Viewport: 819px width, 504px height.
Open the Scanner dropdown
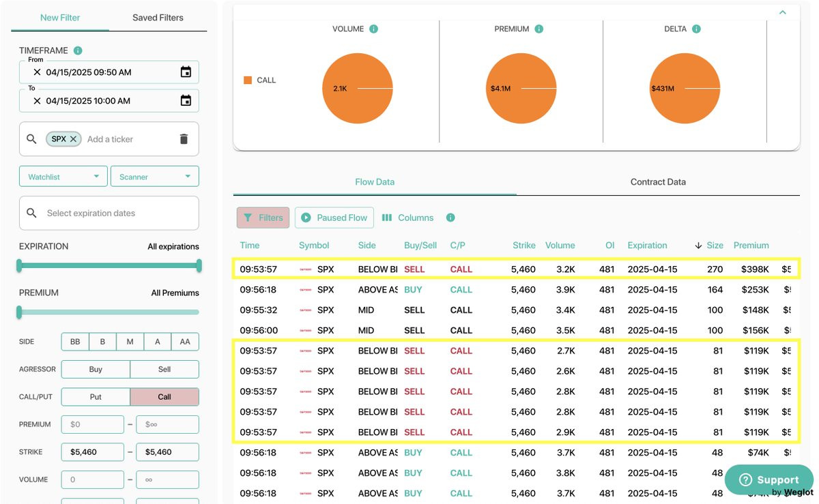(154, 177)
